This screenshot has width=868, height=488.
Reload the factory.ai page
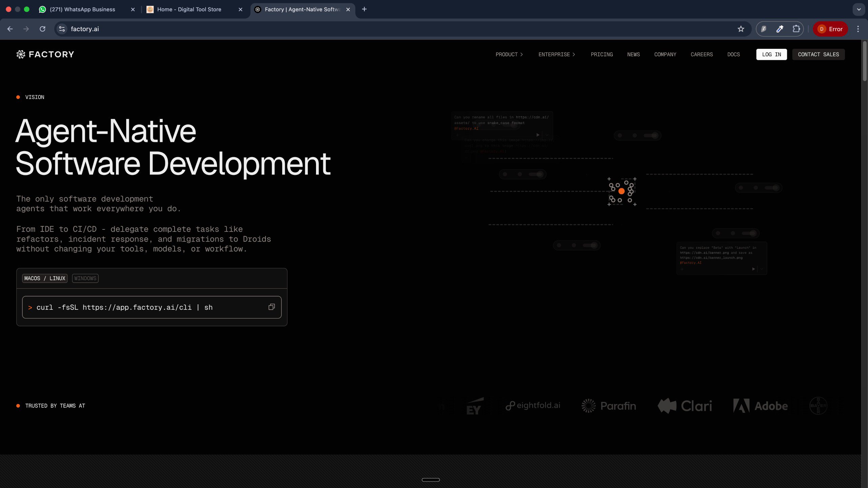coord(42,29)
